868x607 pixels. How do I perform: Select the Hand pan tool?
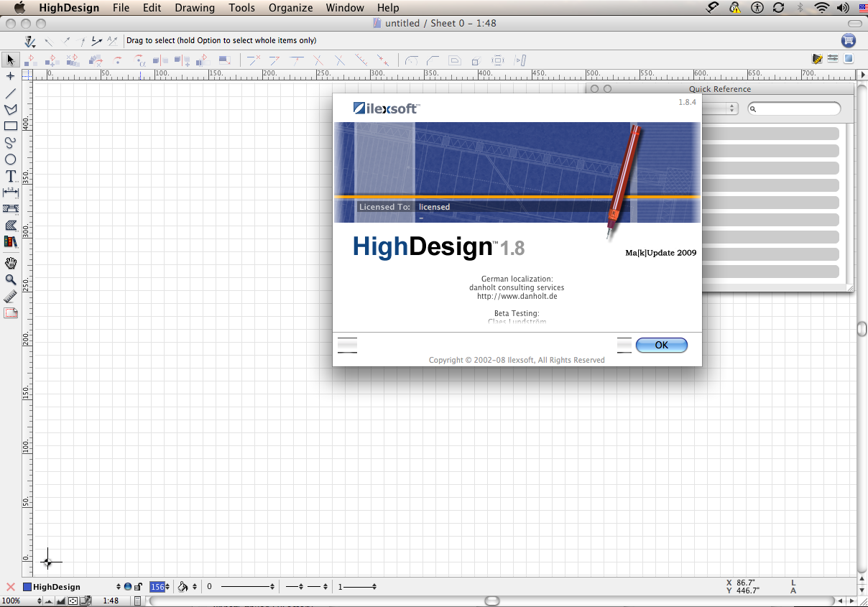(x=10, y=263)
